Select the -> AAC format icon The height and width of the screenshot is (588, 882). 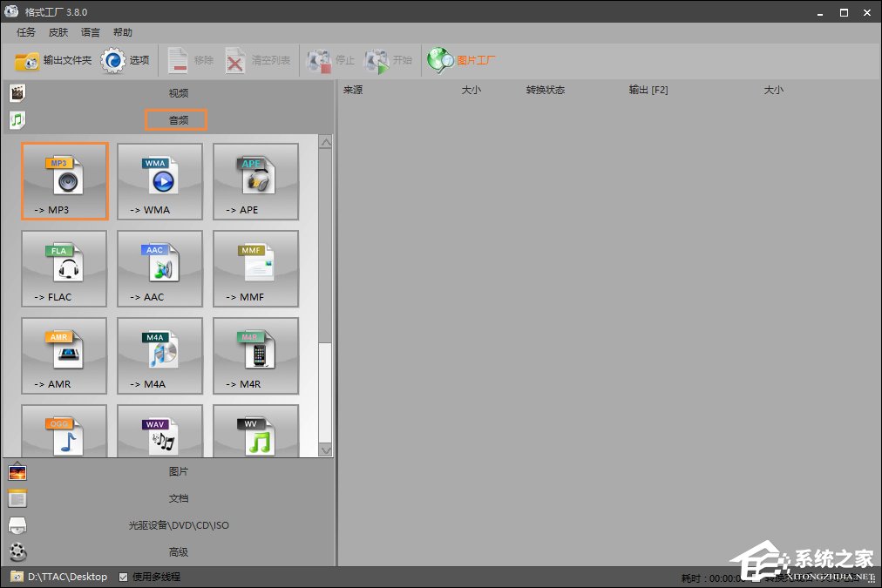tap(160, 268)
